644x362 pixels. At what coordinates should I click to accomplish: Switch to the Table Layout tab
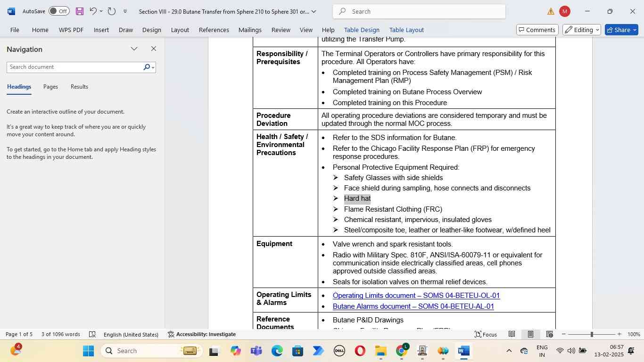coord(406,30)
